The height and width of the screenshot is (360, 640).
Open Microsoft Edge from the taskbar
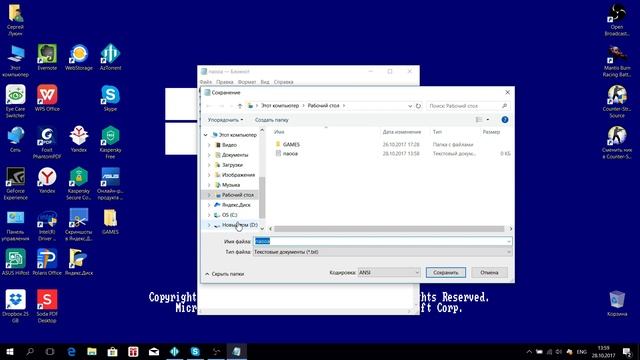pyautogui.click(x=71, y=351)
